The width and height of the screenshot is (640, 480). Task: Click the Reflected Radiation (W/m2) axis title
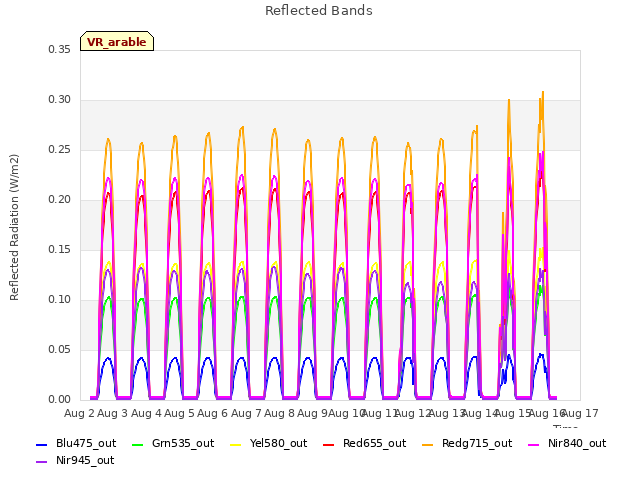[x=14, y=227]
